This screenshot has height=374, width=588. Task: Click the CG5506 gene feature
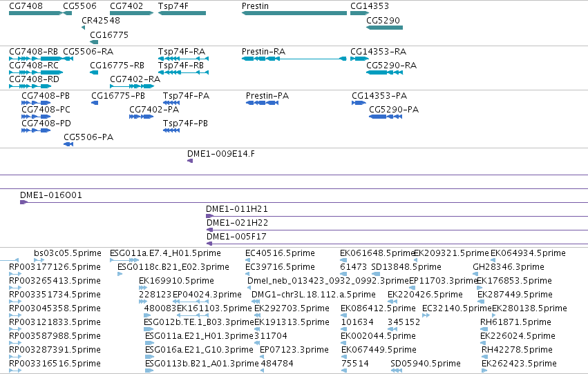click(x=68, y=13)
